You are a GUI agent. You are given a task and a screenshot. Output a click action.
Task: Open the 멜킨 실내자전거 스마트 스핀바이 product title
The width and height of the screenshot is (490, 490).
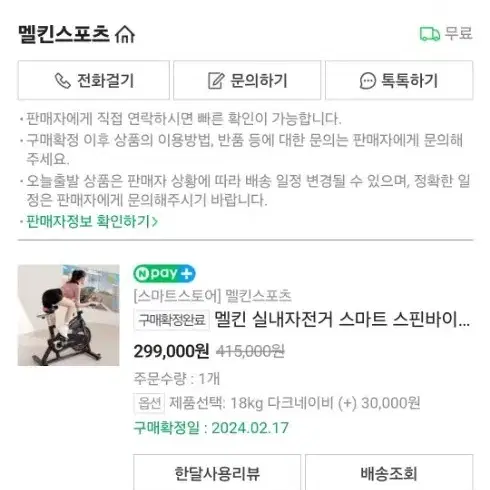342,319
